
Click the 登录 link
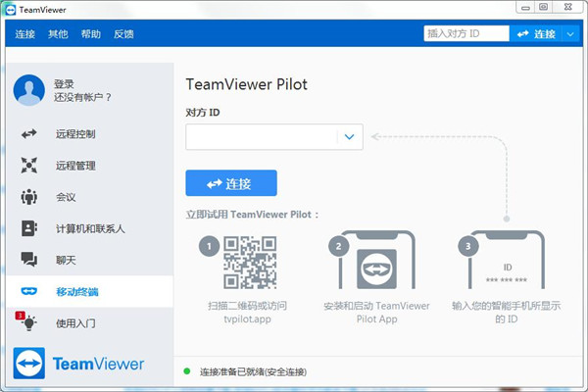coord(64,84)
